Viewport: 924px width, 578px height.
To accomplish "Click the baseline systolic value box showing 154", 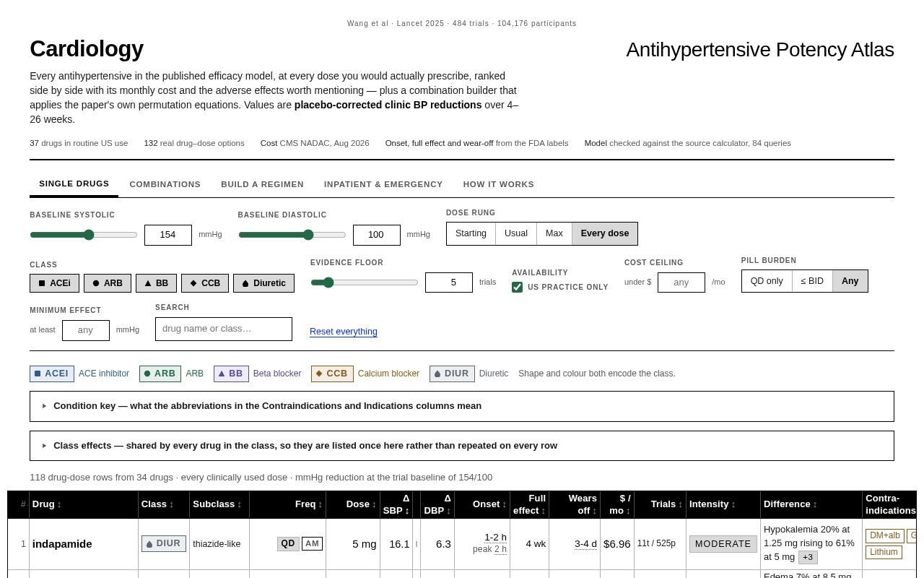I will click(x=168, y=235).
